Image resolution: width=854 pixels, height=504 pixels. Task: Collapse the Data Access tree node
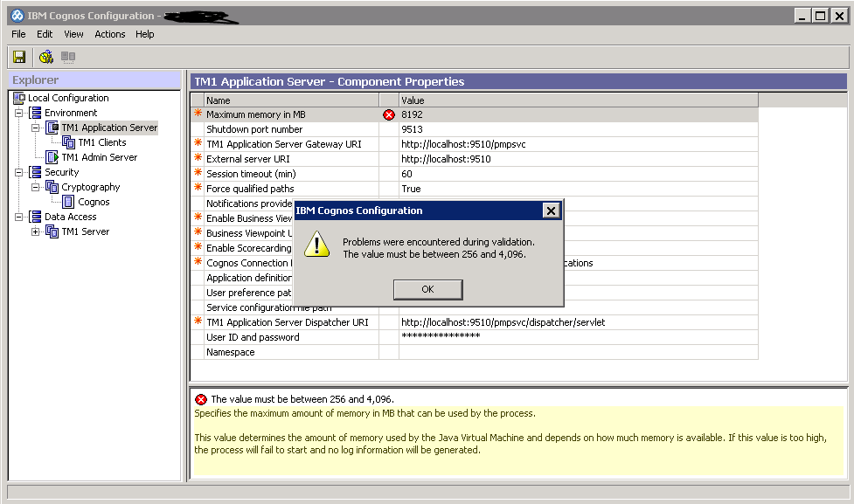[19, 217]
